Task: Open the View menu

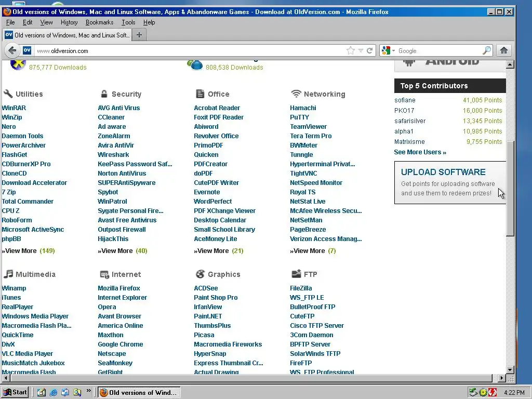Action: (46, 22)
